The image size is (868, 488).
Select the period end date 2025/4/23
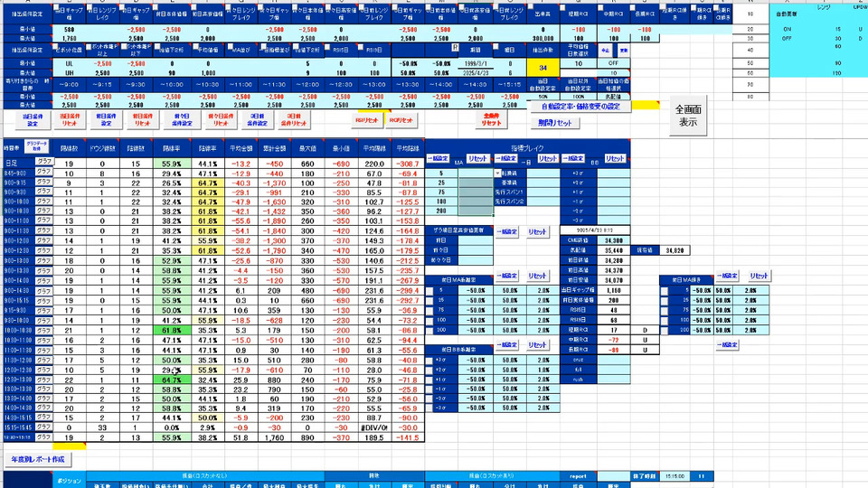coord(475,73)
